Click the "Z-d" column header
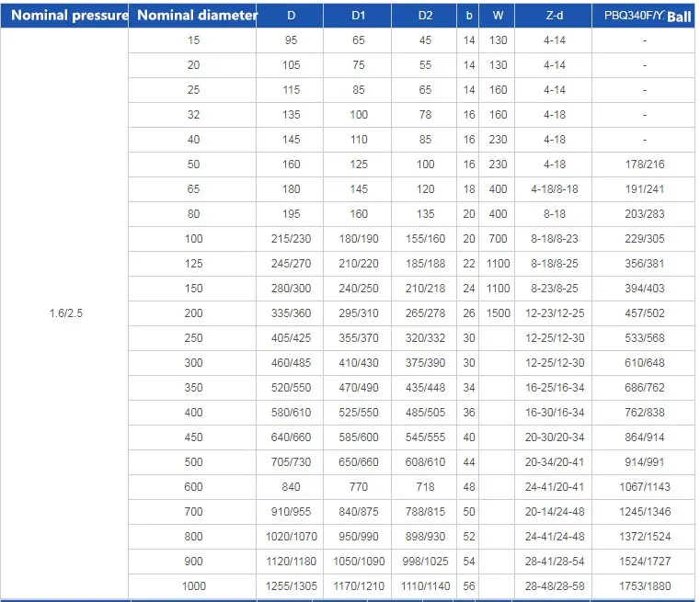 point(554,16)
